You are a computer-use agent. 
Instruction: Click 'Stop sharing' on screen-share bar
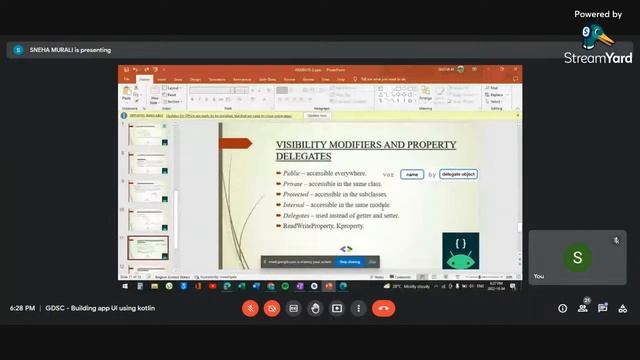350,262
